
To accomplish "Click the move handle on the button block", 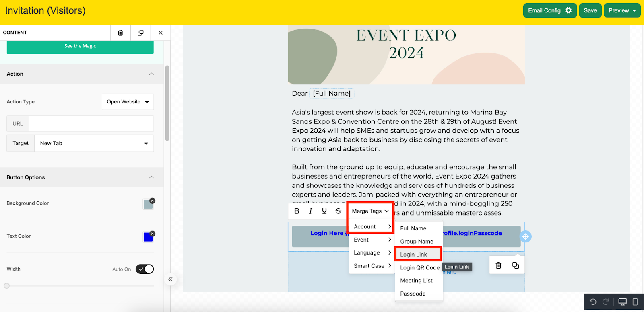I will 525,236.
